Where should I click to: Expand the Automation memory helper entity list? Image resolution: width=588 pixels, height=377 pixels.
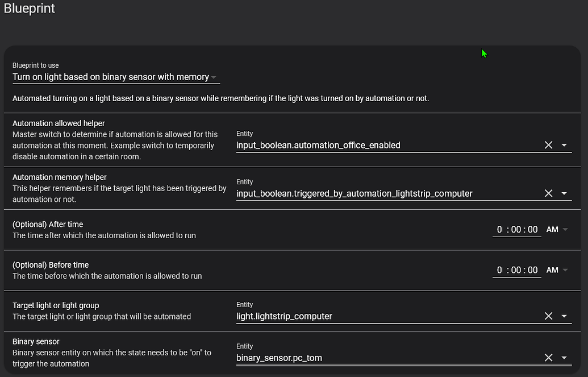564,193
